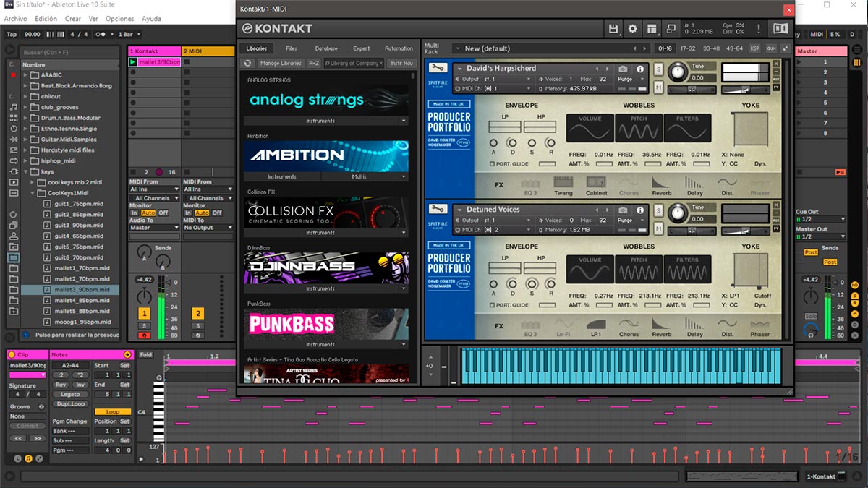Image resolution: width=868 pixels, height=488 pixels.
Task: Click info icon on Detuned Voices
Action: point(639,210)
